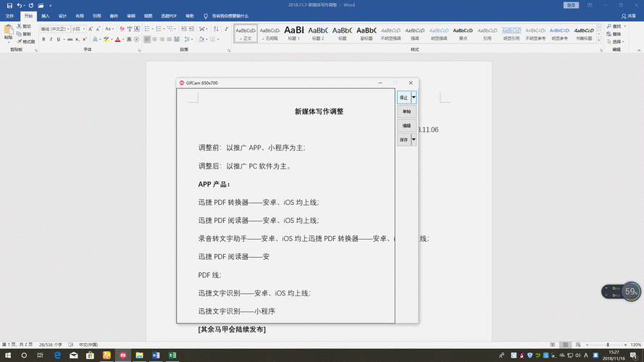Switch to the 视图 (View) ribbon tab

pyautogui.click(x=149, y=16)
